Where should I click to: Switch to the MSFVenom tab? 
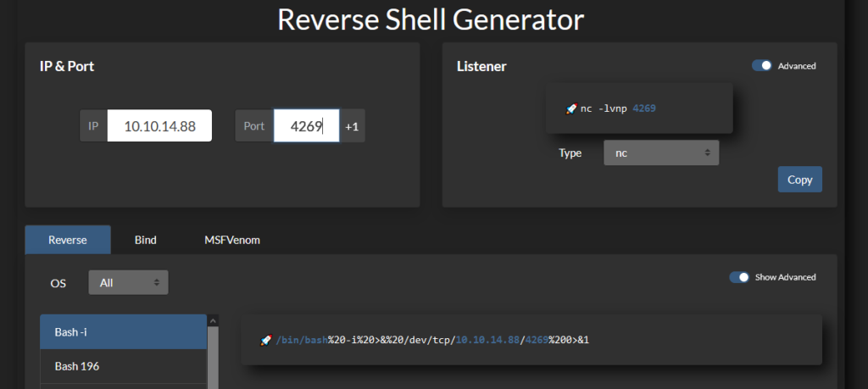pyautogui.click(x=232, y=240)
